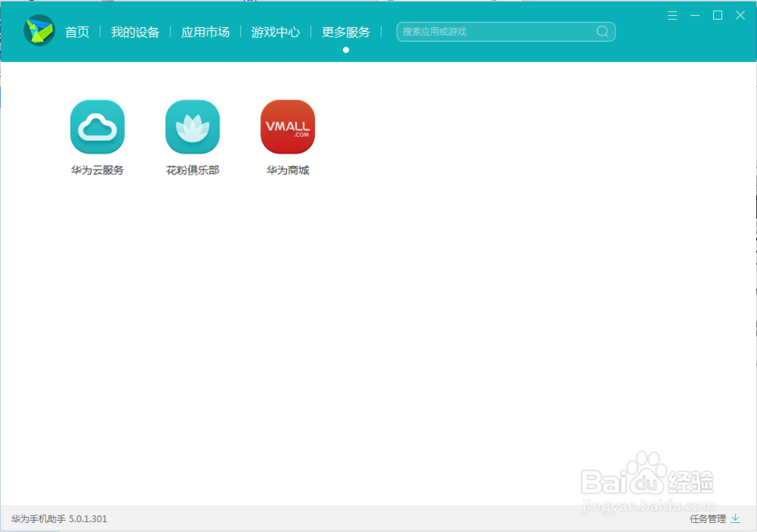Click the 搜索应用或游戏 search field
757x532 pixels.
click(x=492, y=32)
